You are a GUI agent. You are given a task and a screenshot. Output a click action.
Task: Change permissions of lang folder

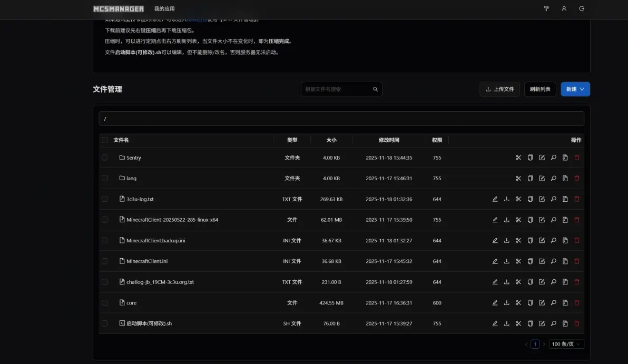554,179
